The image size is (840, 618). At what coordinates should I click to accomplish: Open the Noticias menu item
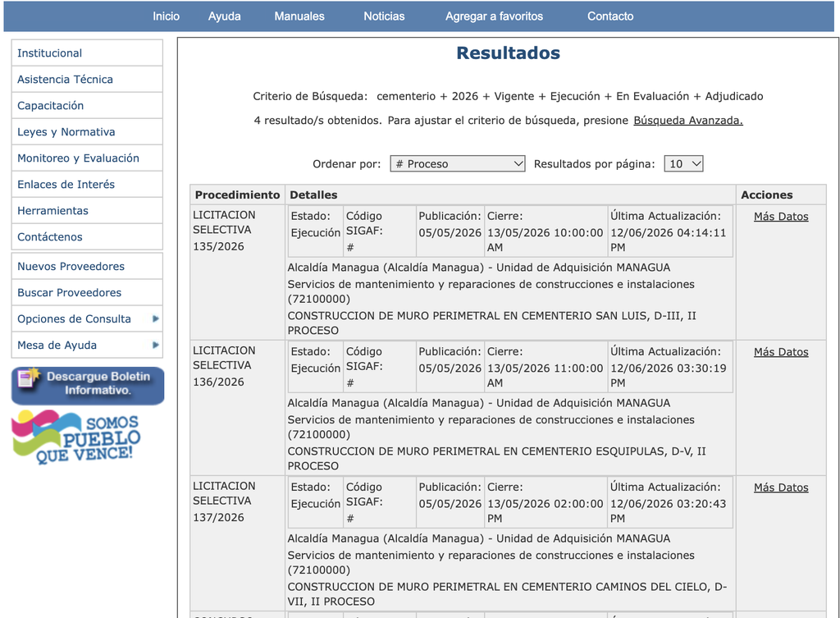(x=384, y=16)
